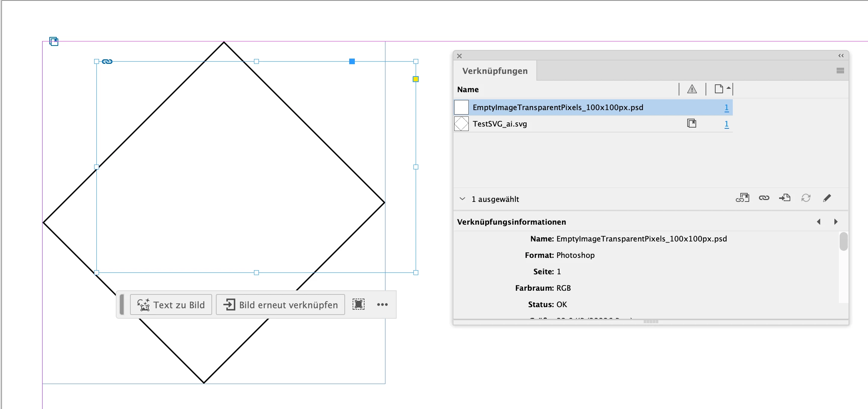Click the Text zu Bild button
Viewport: 868px width, 409px height.
(171, 305)
